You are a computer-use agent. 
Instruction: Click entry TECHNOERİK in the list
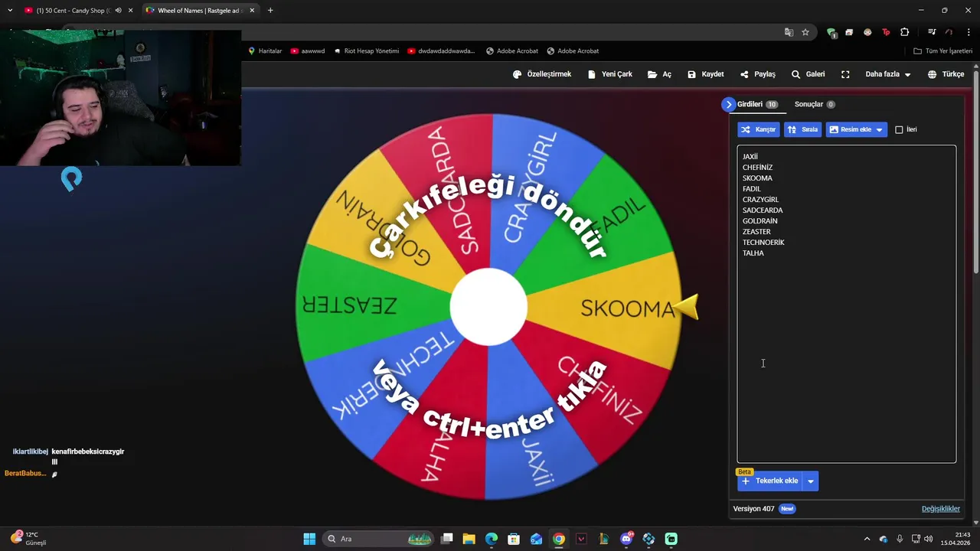point(763,243)
